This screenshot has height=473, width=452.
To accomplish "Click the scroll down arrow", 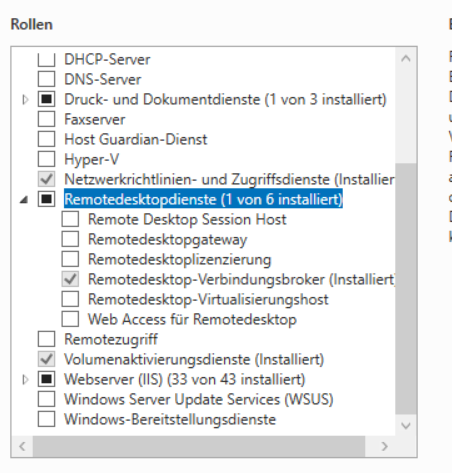I will point(406,426).
